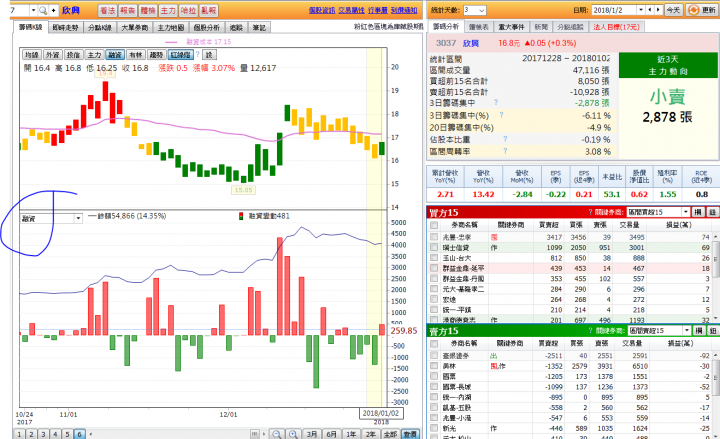Image resolution: width=720 pixels, height=439 pixels.
Task: Open the 交易屬性 link
Action: pyautogui.click(x=351, y=10)
